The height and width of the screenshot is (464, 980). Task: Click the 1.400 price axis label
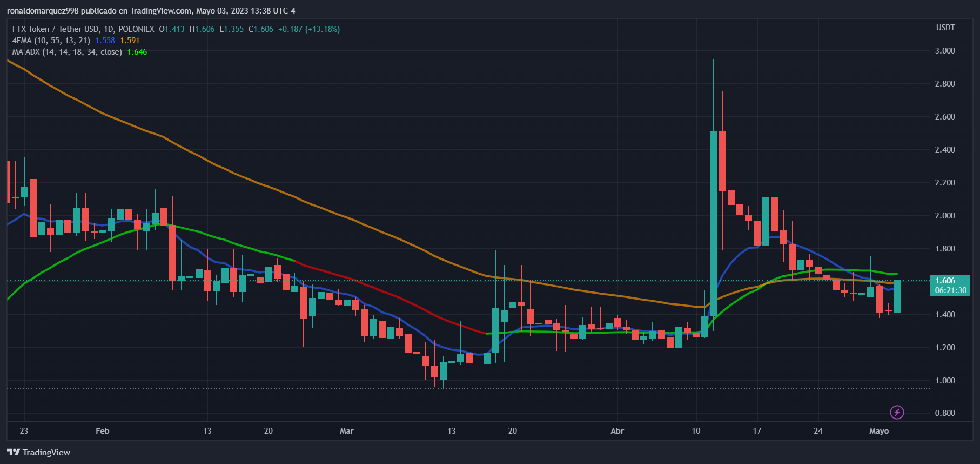945,315
